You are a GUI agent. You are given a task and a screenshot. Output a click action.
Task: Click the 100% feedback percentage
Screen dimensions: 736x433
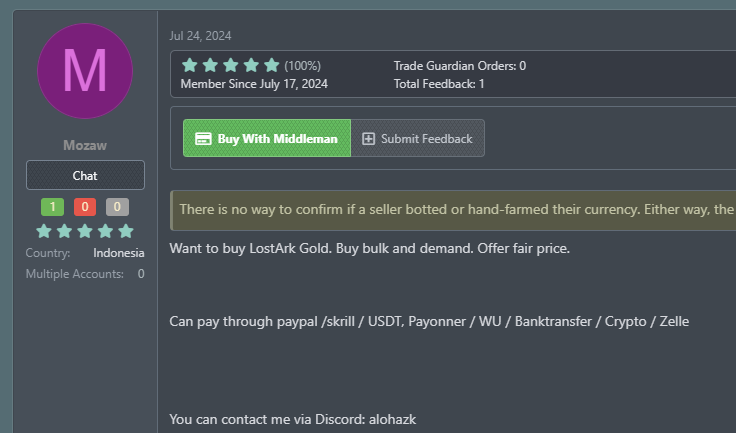coord(303,66)
